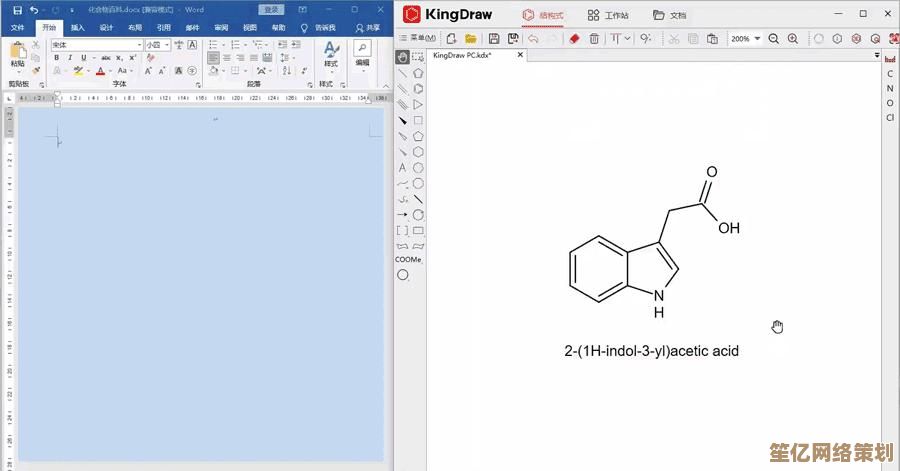
Task: Select the eraser tool in KingDraw toolbar
Action: coord(574,38)
